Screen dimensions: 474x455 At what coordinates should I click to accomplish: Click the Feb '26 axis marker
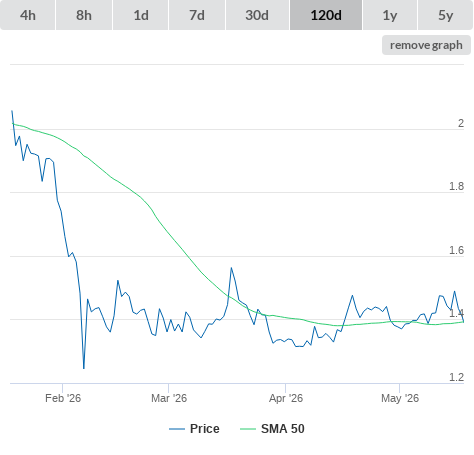[63, 398]
